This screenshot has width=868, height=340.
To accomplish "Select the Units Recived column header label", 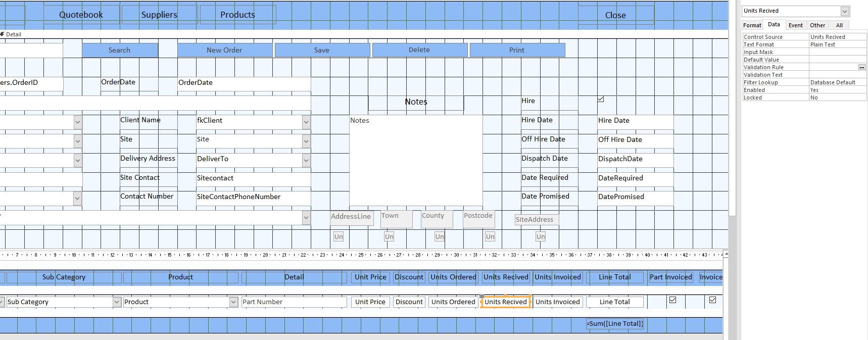I will pos(506,277).
